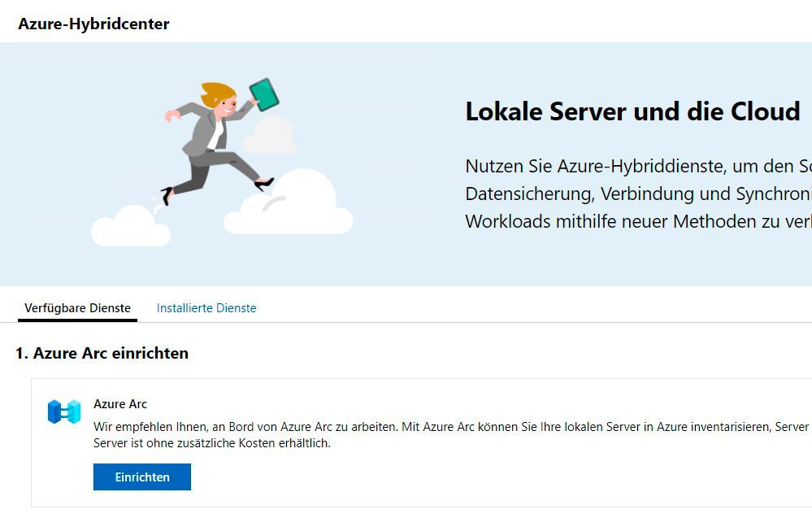Click the Azure Arc cube icon

click(64, 411)
